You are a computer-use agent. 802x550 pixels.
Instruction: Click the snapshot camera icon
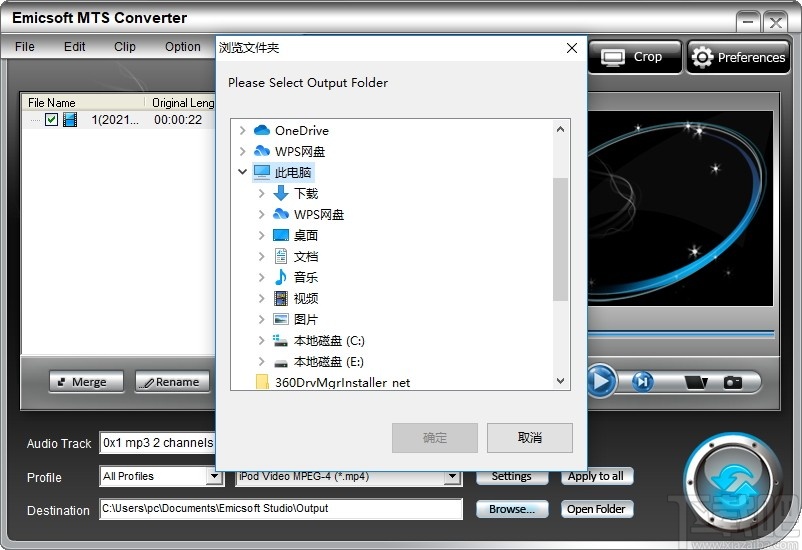click(732, 382)
